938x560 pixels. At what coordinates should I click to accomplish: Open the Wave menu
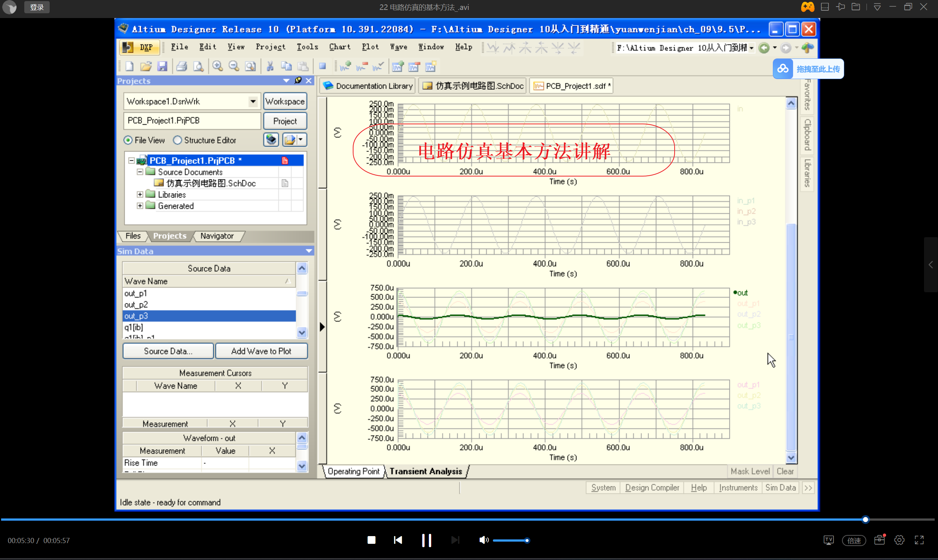[x=399, y=47]
